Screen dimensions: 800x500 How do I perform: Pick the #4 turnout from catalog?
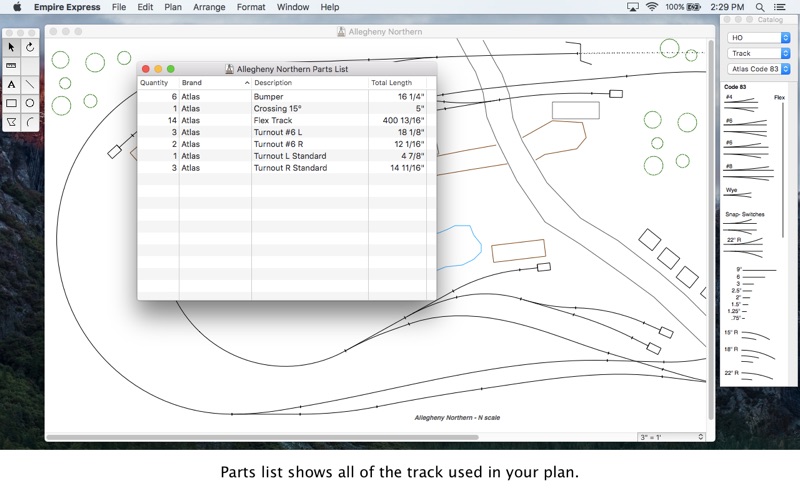pos(741,103)
